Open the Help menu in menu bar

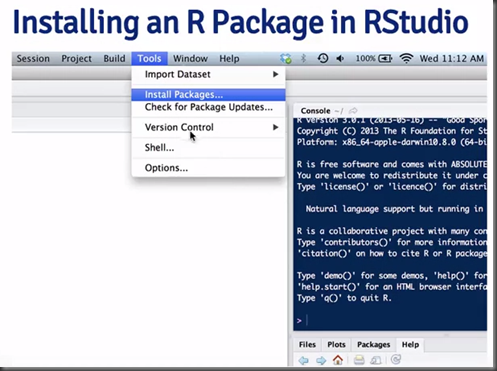229,59
